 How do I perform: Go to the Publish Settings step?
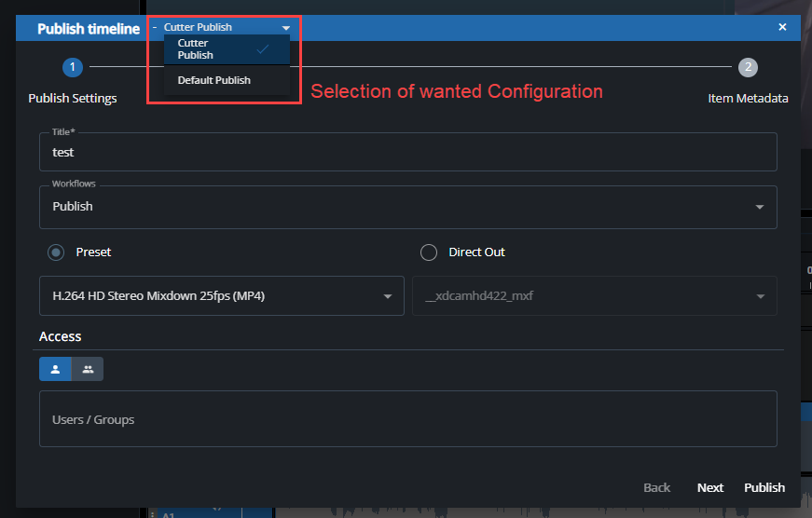point(73,98)
